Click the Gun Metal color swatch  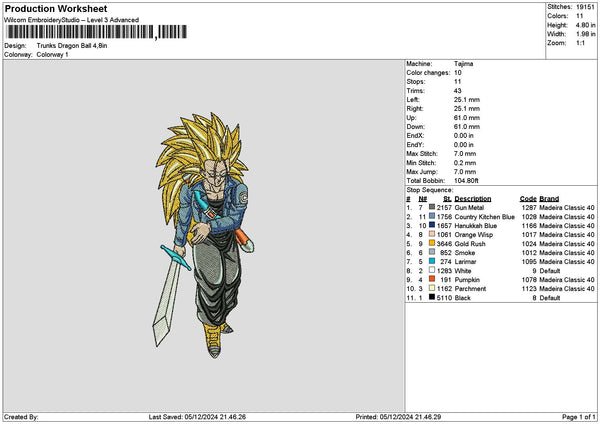432,207
